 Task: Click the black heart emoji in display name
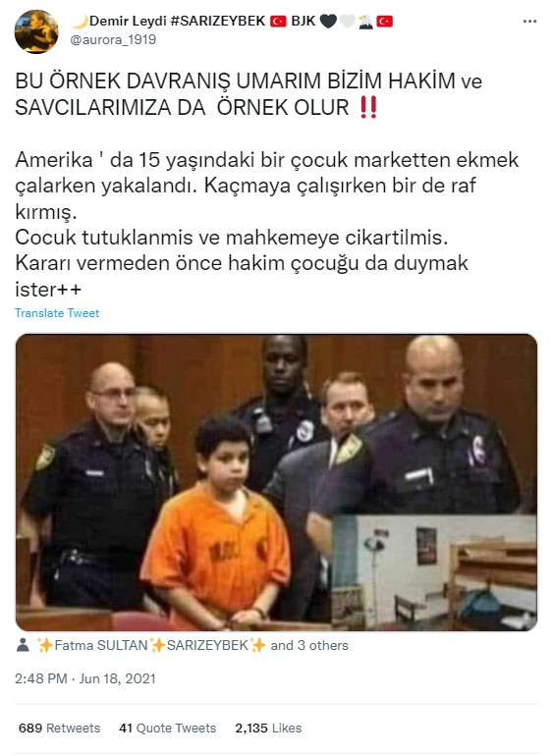[328, 22]
